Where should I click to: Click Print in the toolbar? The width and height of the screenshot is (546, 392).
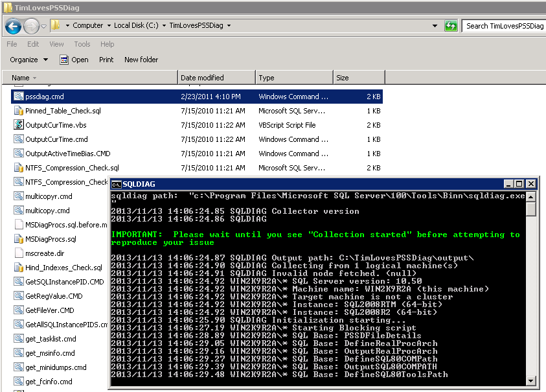(x=106, y=60)
